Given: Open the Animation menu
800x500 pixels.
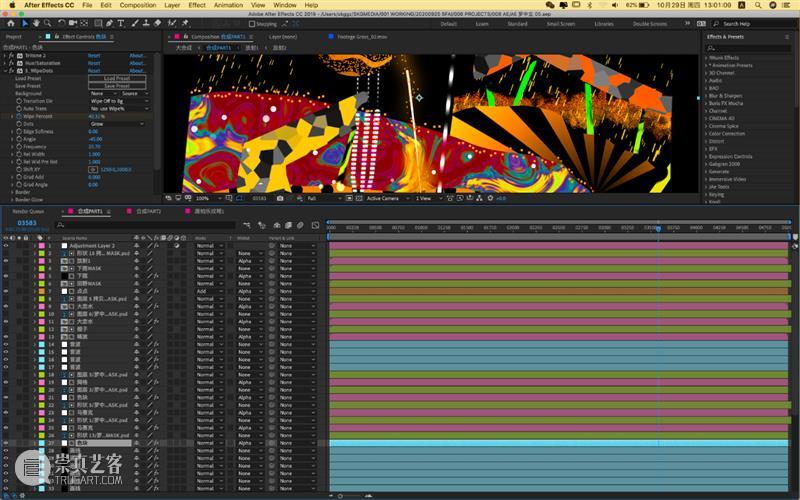Looking at the screenshot, I should (228, 5).
